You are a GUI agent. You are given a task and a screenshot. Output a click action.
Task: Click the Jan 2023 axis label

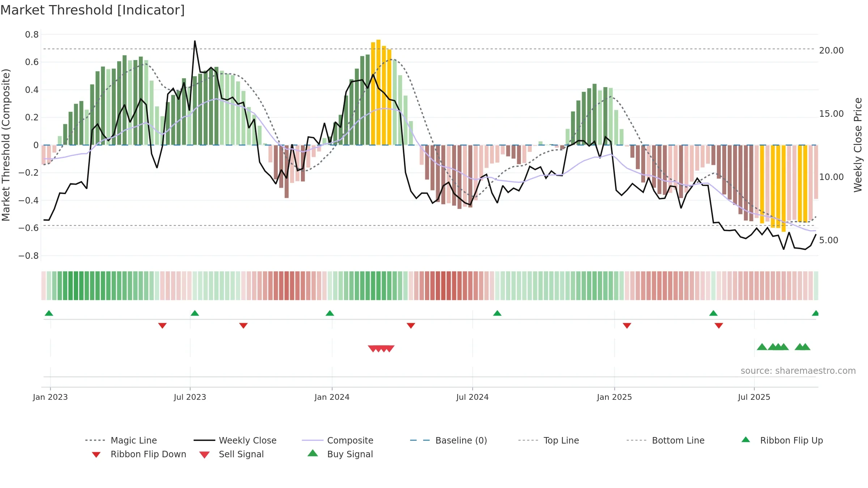tap(50, 397)
